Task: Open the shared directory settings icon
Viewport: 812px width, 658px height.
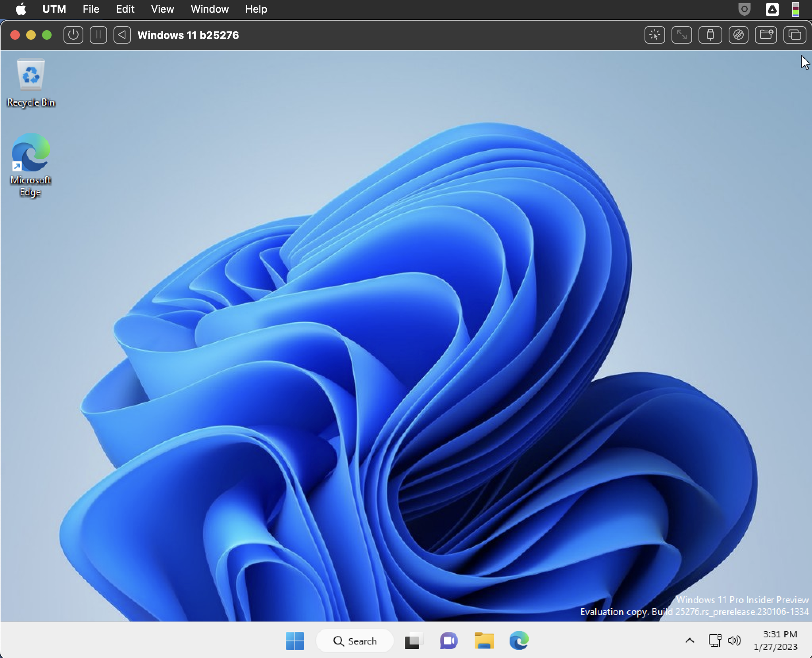Action: (766, 35)
